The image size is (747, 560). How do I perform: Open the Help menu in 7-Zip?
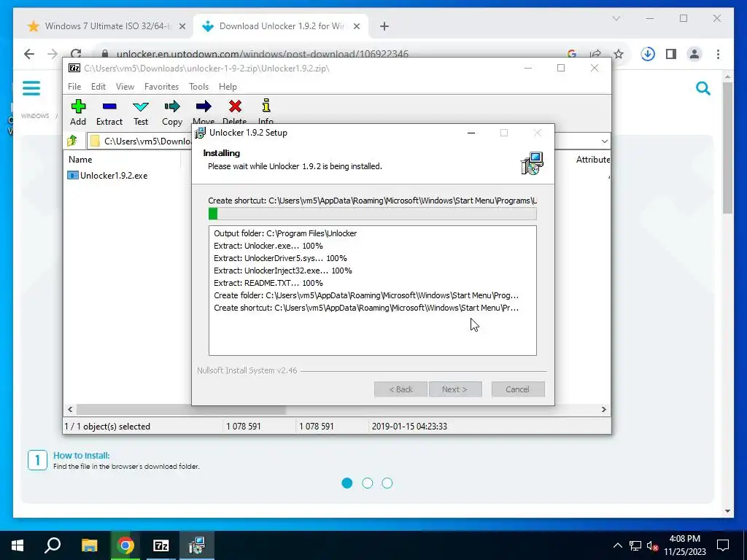point(228,87)
